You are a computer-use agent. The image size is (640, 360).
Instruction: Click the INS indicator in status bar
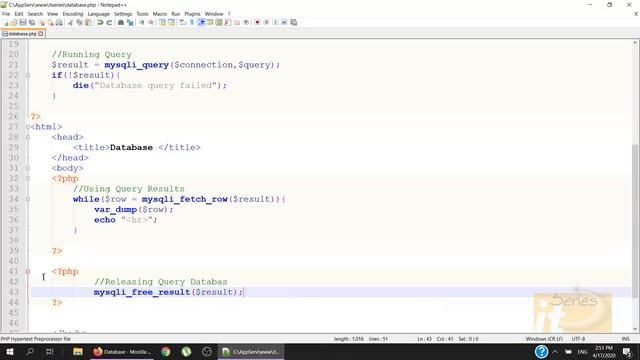pos(625,339)
